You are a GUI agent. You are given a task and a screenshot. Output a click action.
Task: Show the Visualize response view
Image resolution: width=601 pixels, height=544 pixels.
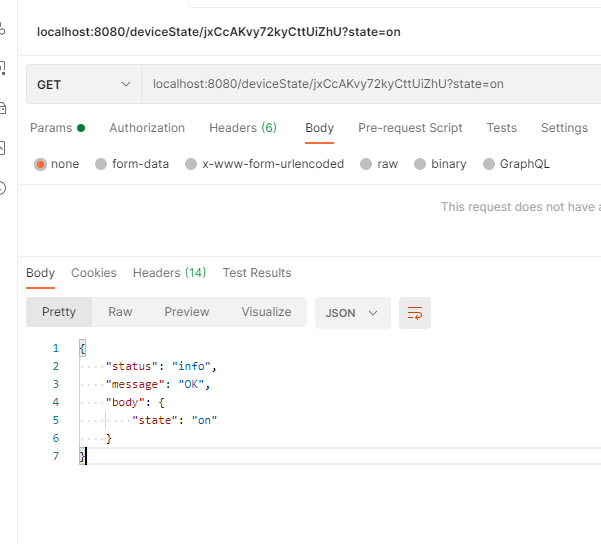266,312
